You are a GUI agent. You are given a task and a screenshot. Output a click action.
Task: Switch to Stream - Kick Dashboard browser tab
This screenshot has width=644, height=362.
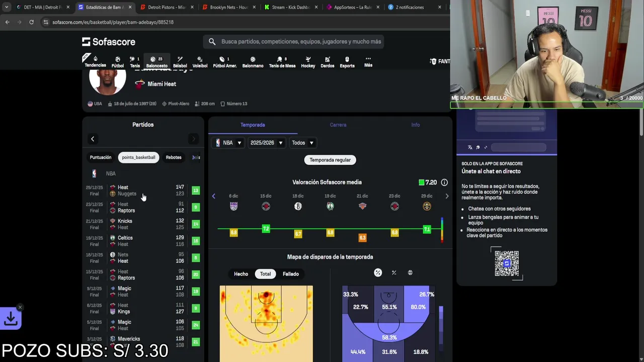(x=291, y=7)
